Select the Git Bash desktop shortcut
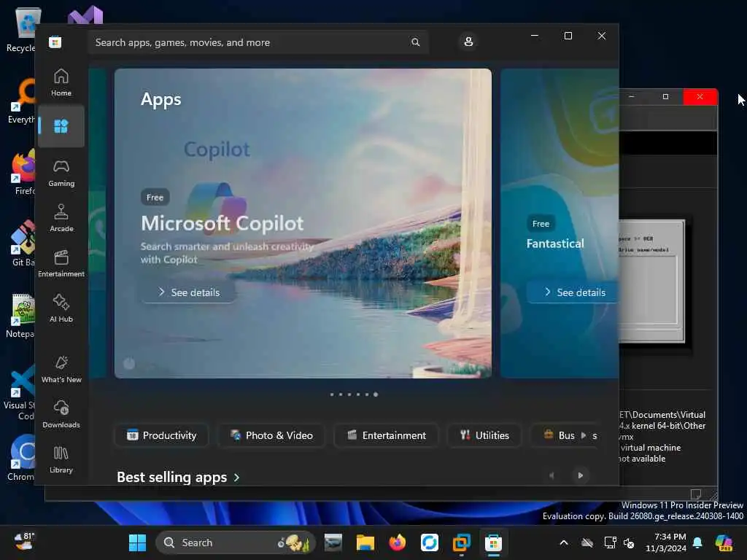This screenshot has width=747, height=560. [x=23, y=243]
